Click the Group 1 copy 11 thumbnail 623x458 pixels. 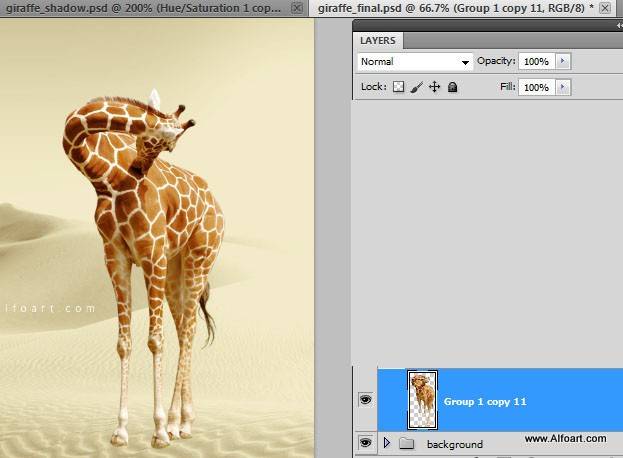click(x=422, y=393)
